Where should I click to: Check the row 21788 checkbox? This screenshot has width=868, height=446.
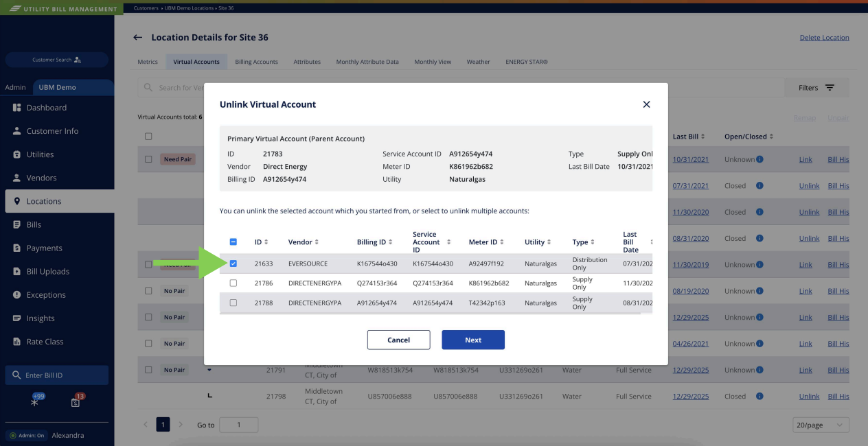(x=233, y=303)
